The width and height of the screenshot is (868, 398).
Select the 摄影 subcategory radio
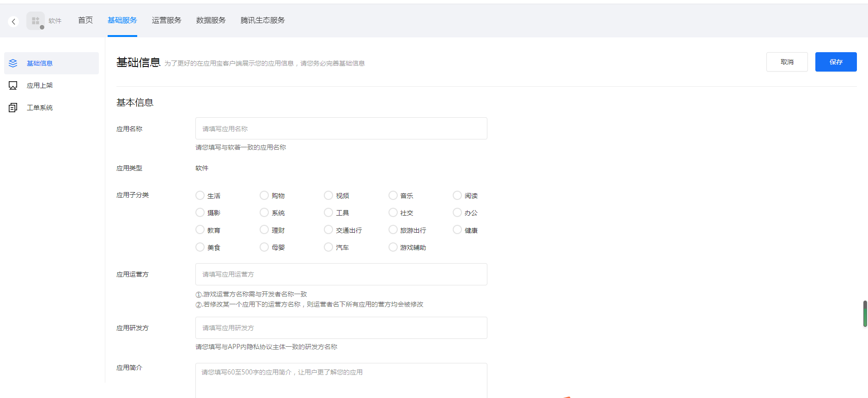(200, 212)
